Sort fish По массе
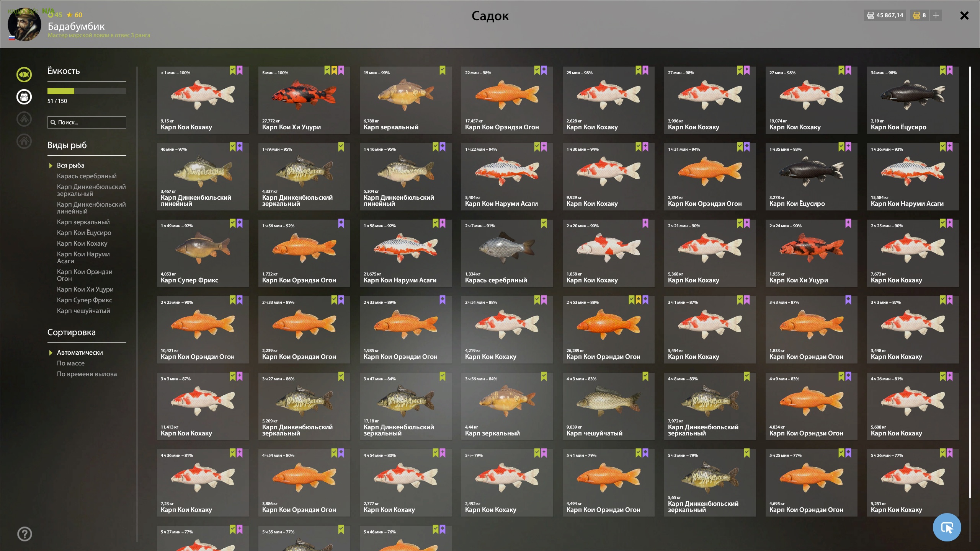This screenshot has height=551, width=980. coord(71,363)
